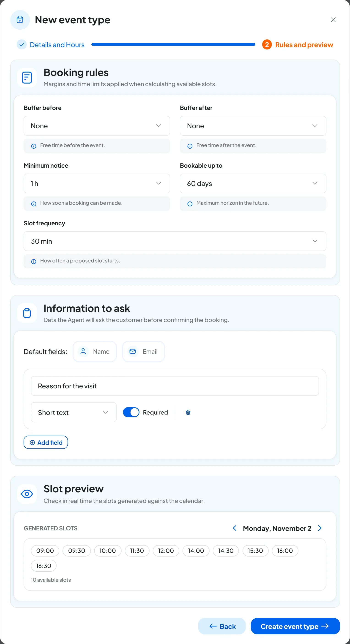This screenshot has height=644, width=350.
Task: Select the 09:30 slot chip
Action: click(x=77, y=551)
